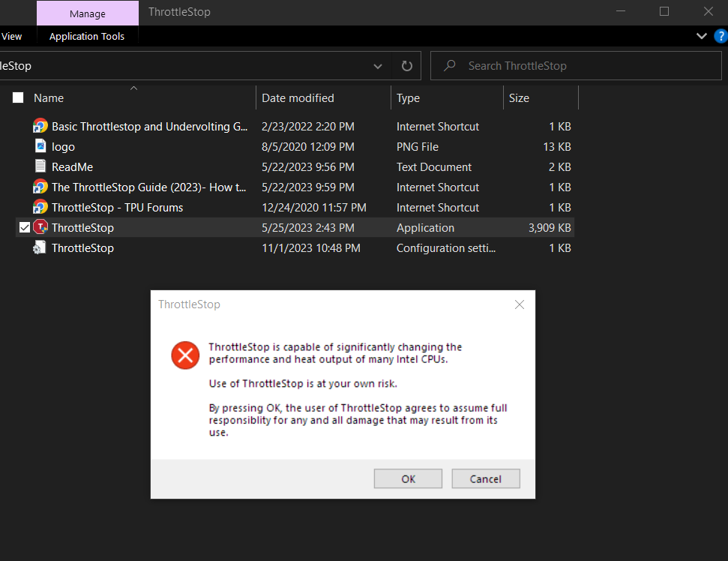
Task: Select the ThrottleStop application icon
Action: [40, 227]
